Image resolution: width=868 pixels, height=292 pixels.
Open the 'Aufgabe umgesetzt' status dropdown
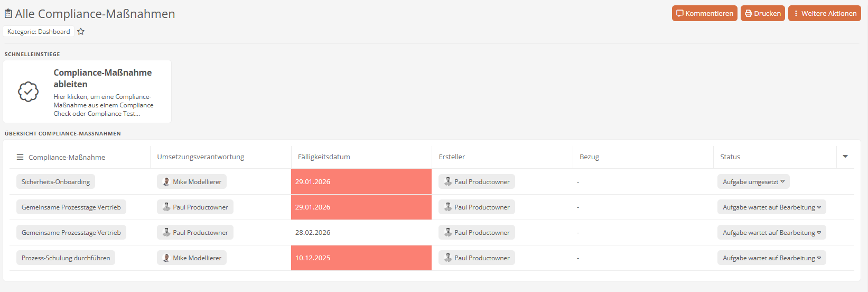click(x=753, y=182)
